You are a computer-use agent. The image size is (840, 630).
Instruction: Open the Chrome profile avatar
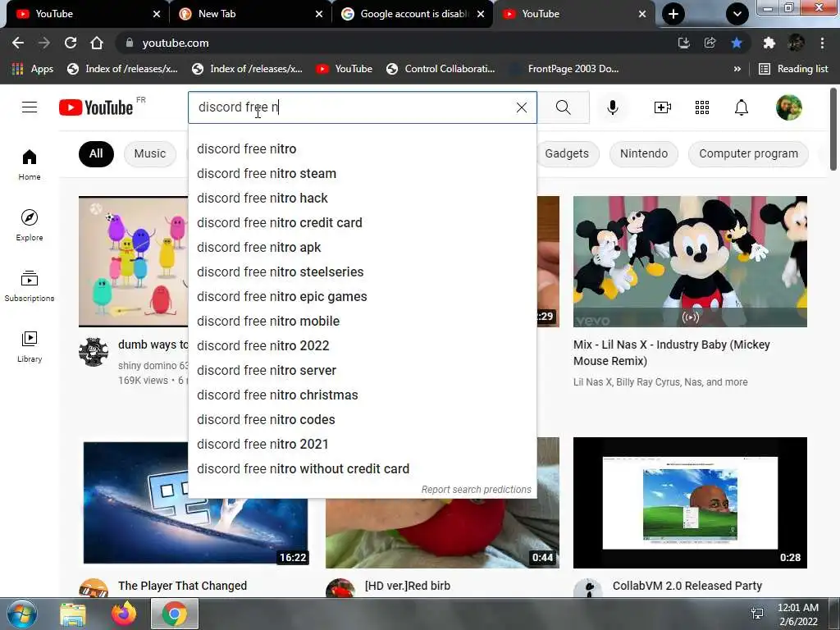tap(796, 43)
